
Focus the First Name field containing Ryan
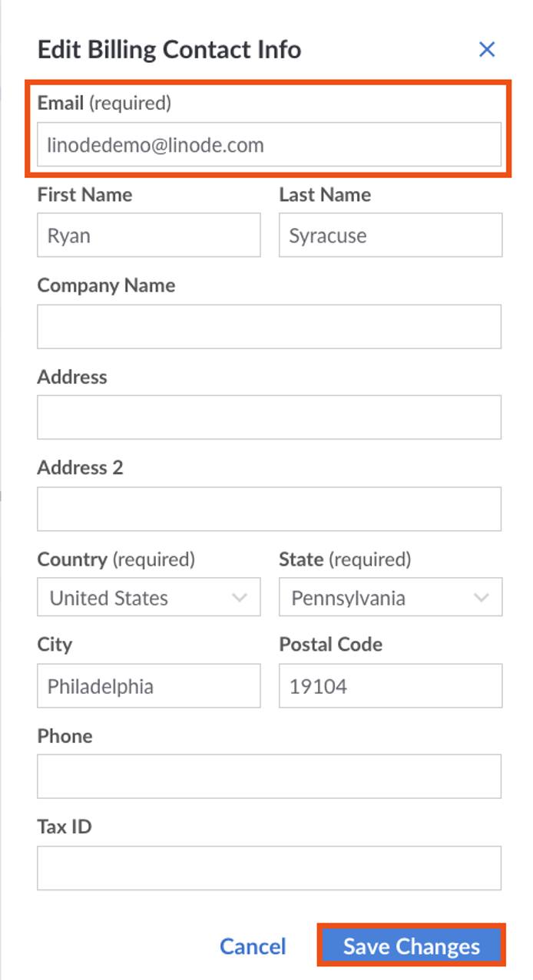click(148, 236)
